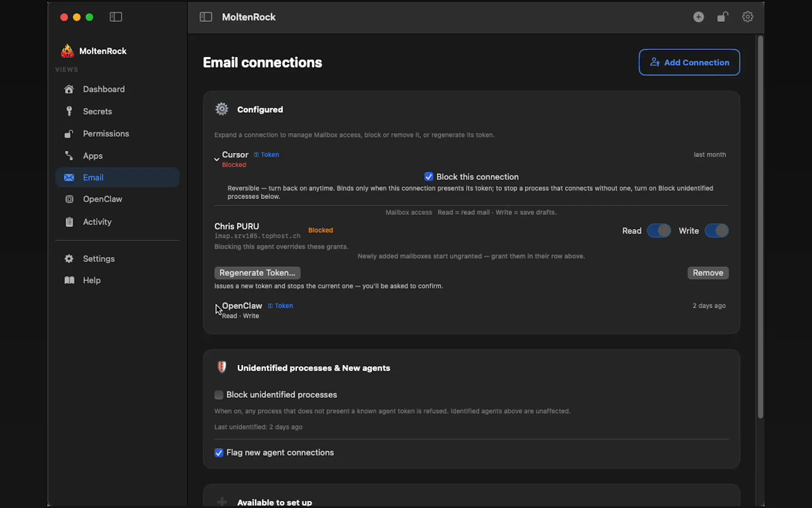Open the Dashboard view

[117, 89]
